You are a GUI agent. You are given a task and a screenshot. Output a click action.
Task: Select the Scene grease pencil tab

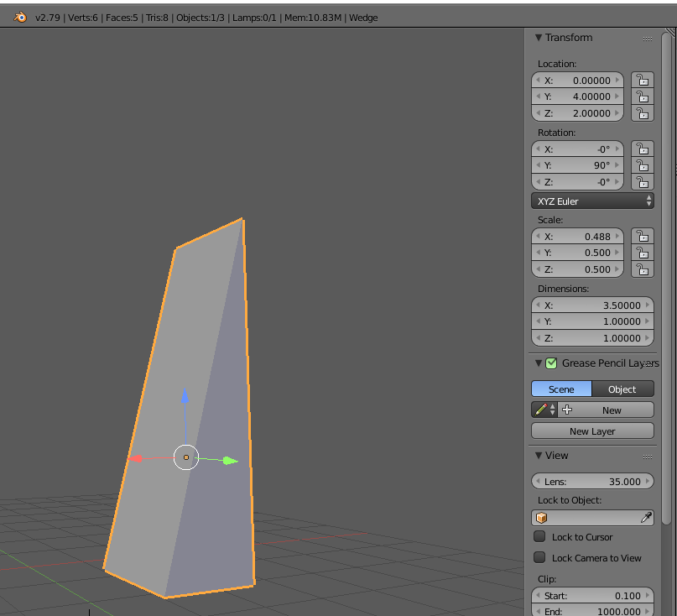click(561, 389)
